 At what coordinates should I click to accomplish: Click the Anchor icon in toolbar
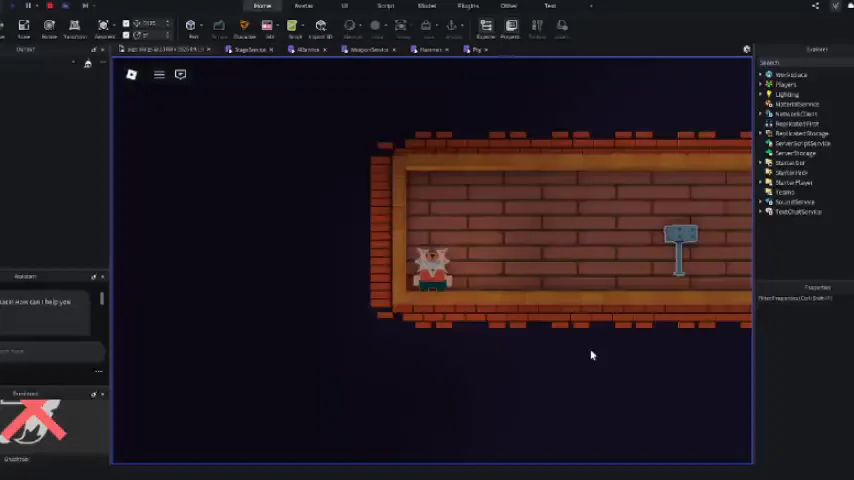pos(452,25)
